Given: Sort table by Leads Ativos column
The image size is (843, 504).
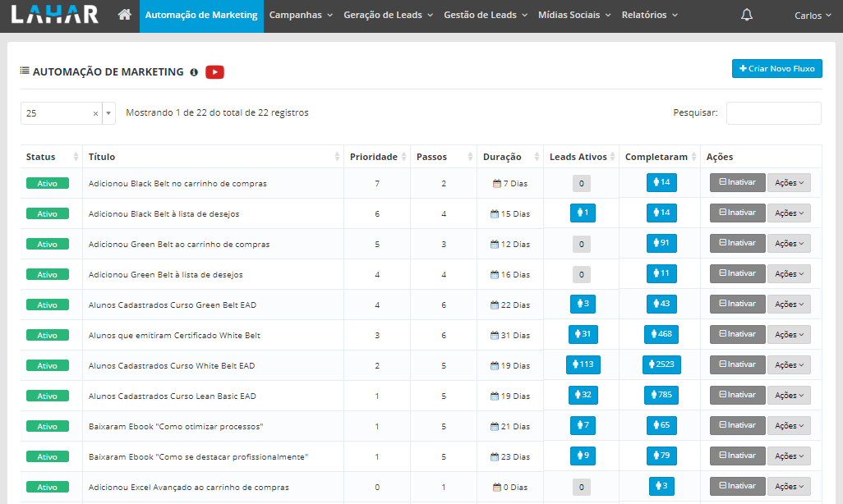Looking at the screenshot, I should [581, 156].
